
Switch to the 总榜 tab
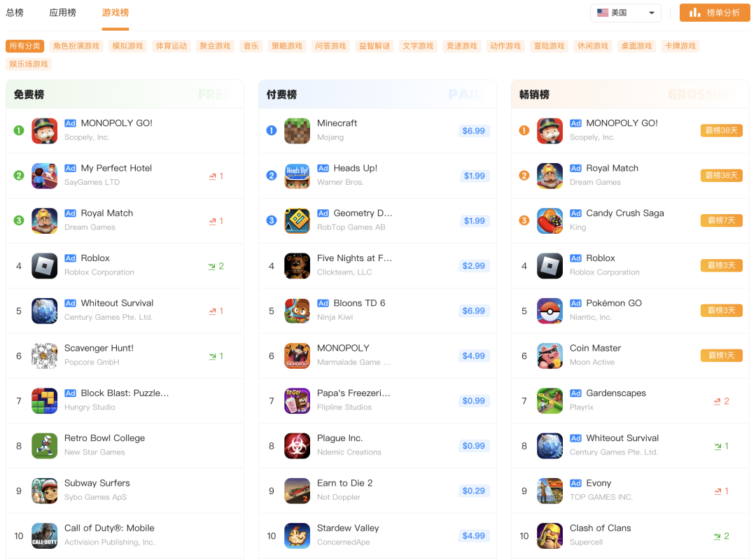click(15, 13)
